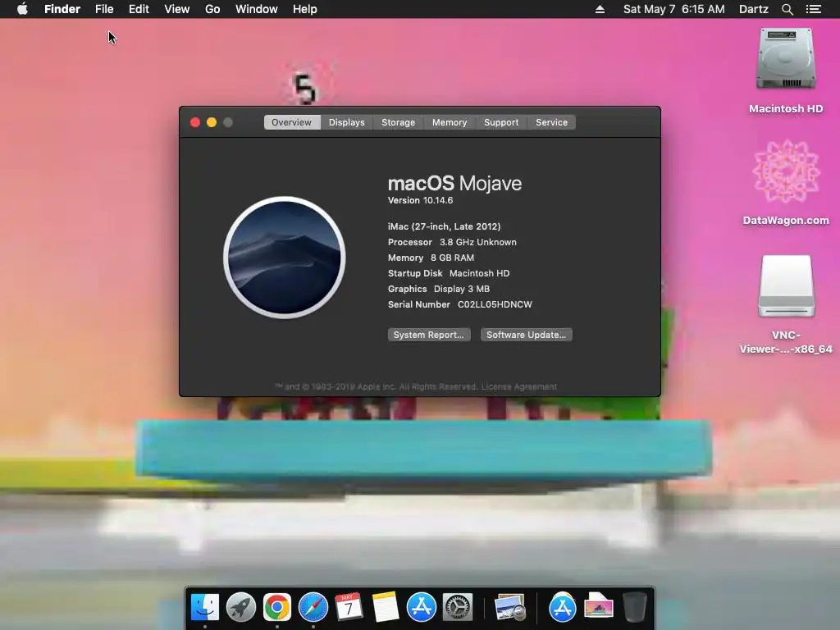The height and width of the screenshot is (630, 840).
Task: Switch to the Storage tab
Action: (398, 122)
